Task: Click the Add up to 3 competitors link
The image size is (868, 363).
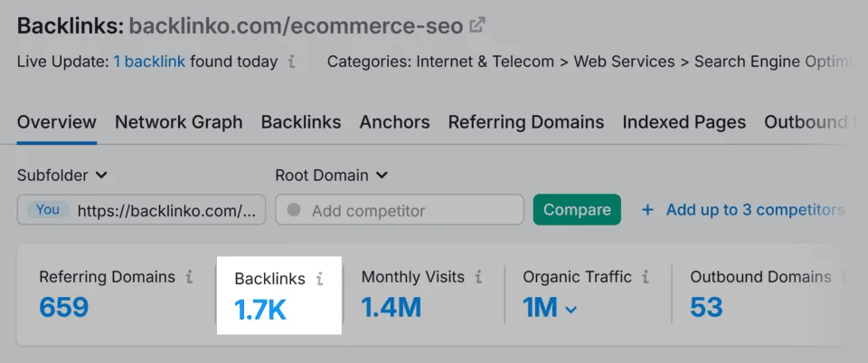Action: (x=755, y=210)
